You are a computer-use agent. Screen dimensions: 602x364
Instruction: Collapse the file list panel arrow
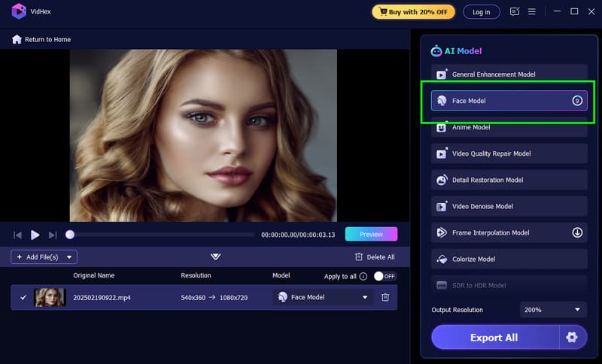215,256
